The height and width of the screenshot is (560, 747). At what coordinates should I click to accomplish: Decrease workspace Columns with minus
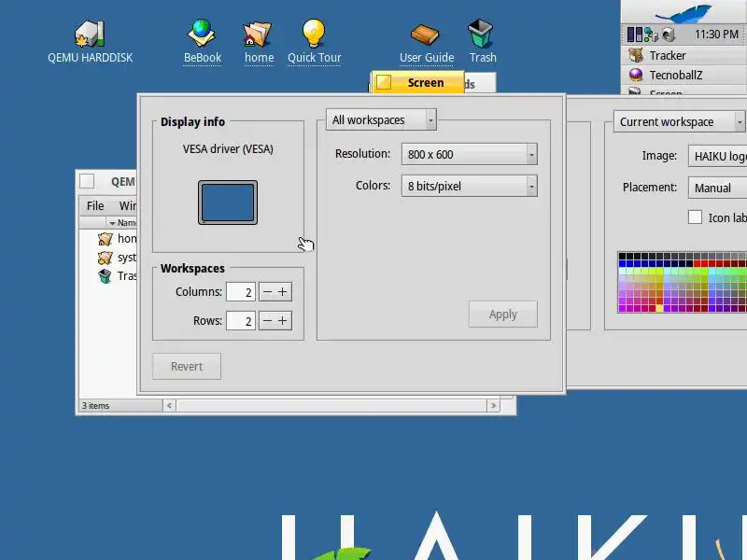pos(267,292)
